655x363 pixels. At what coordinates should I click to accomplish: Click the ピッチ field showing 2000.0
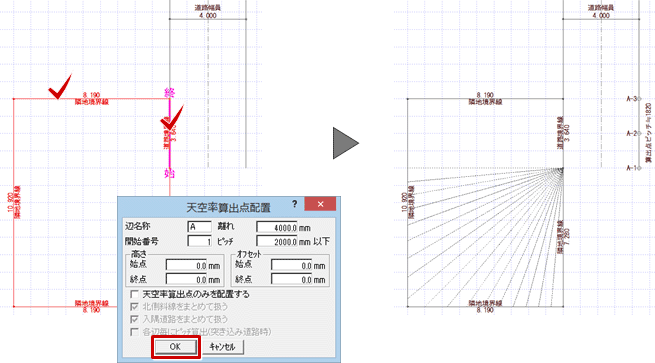click(x=277, y=241)
